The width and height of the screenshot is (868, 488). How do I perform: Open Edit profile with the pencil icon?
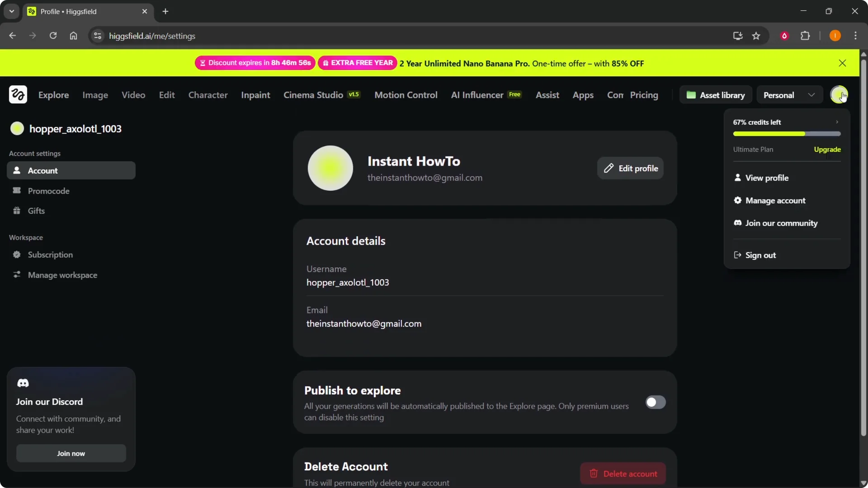click(609, 168)
